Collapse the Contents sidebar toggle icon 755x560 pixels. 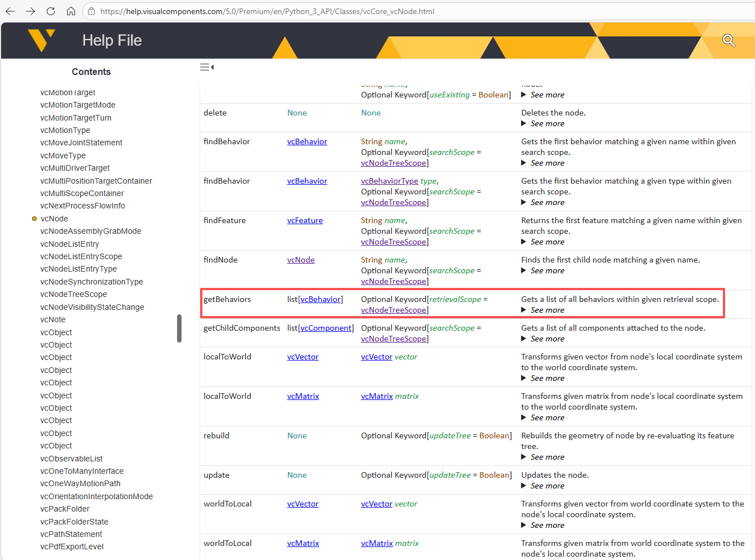click(207, 67)
